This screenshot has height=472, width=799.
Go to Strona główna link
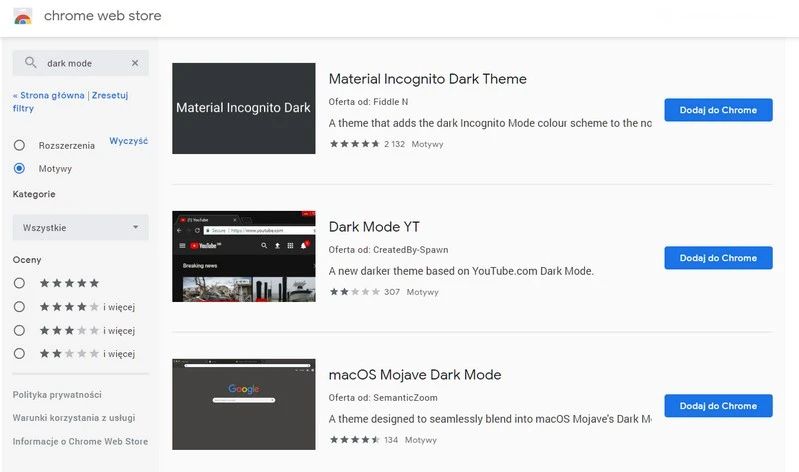pos(52,95)
